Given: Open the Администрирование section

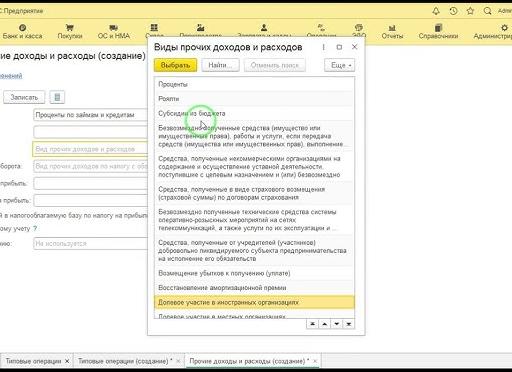Looking at the screenshot, I should point(493,32).
